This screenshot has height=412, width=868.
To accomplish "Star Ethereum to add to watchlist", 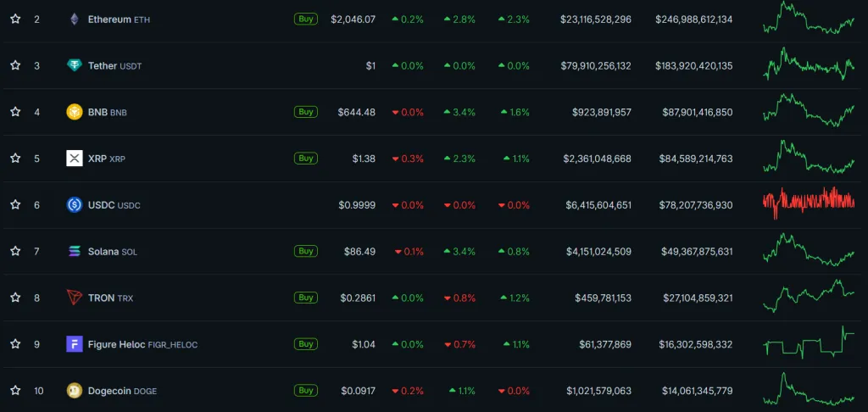I will pos(15,19).
